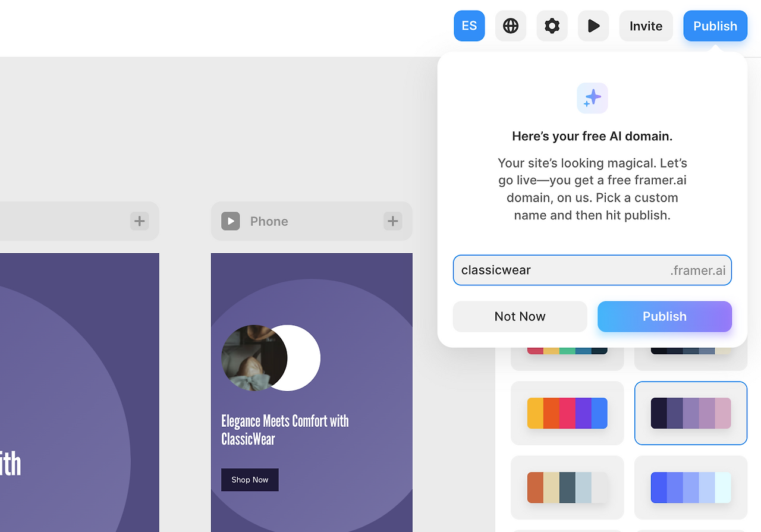Click the AI sparkle icon in popup
This screenshot has width=761, height=532.
pos(592,98)
